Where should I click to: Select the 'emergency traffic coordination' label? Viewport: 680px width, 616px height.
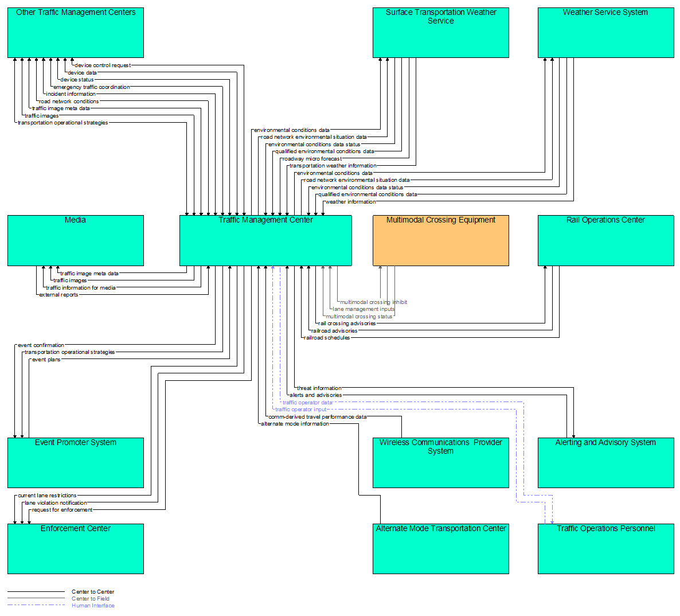92,87
